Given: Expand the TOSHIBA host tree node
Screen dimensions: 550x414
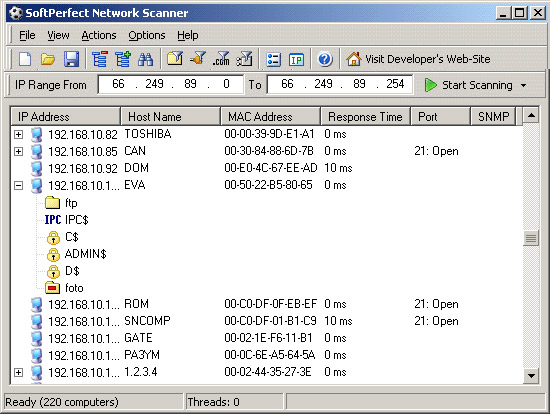Looking at the screenshot, I should pyautogui.click(x=19, y=134).
